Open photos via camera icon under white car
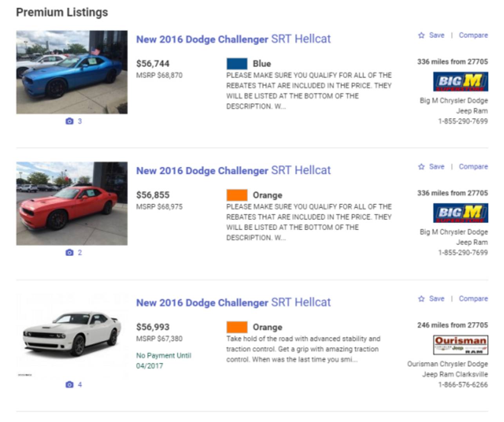The image size is (504, 422). click(70, 385)
